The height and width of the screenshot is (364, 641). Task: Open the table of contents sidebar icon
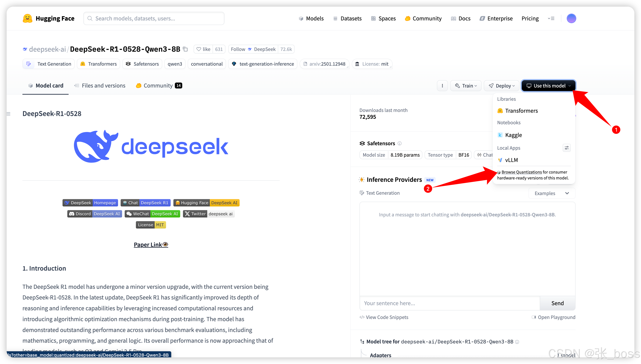point(8,114)
